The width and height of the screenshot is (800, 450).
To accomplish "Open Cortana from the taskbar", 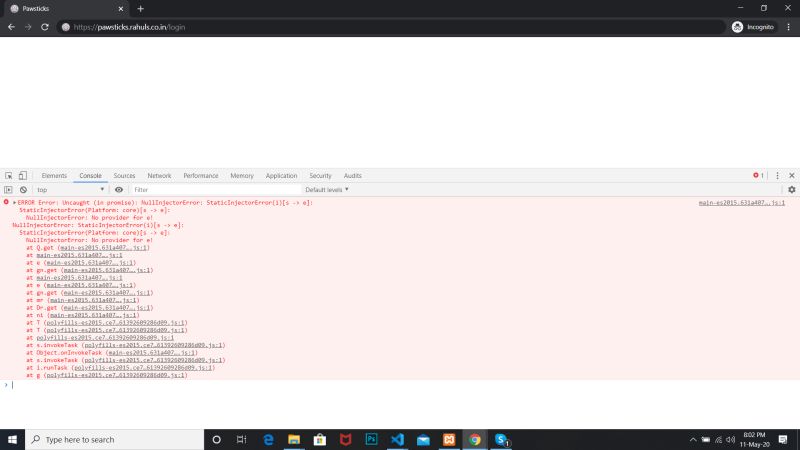I will click(216, 439).
